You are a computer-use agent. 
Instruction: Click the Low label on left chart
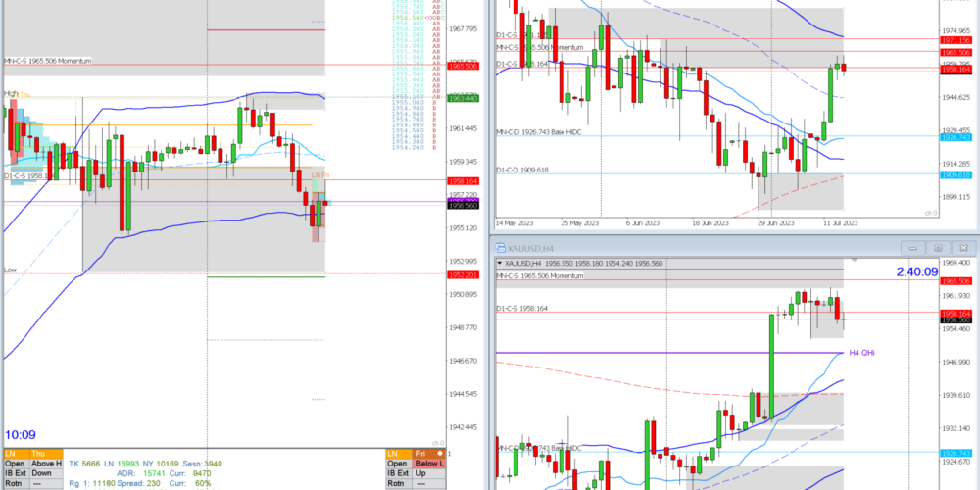10,269
